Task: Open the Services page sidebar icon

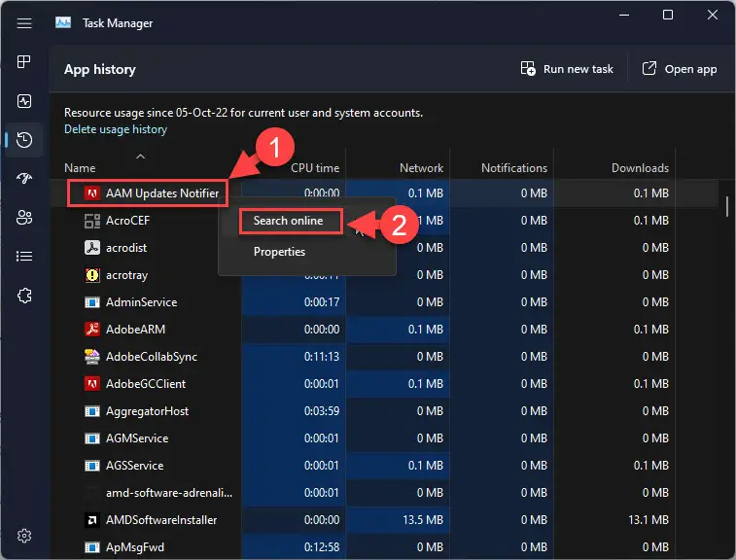Action: 24,296
